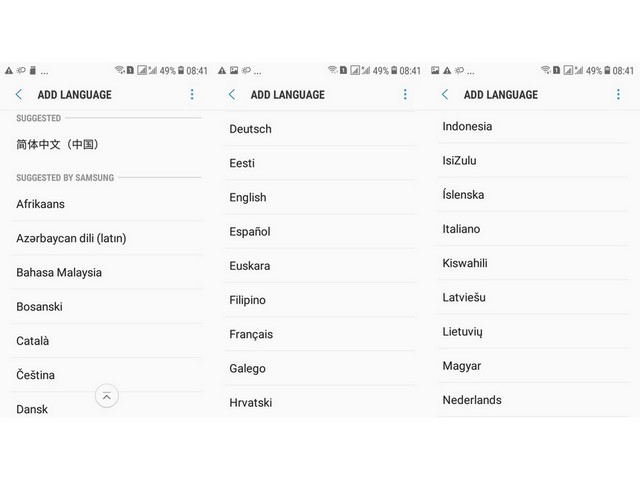Choose Kiswahili as the language
Image resolution: width=640 pixels, height=480 pixels.
pos(465,263)
